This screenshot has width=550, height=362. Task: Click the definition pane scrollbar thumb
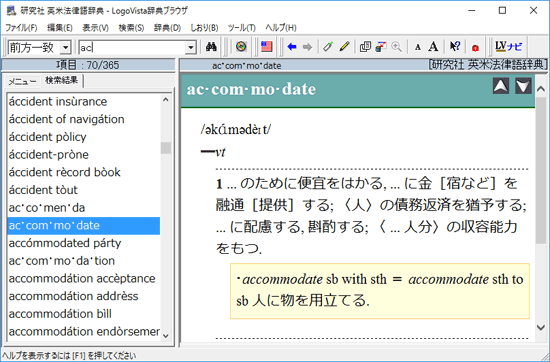tap(541, 170)
